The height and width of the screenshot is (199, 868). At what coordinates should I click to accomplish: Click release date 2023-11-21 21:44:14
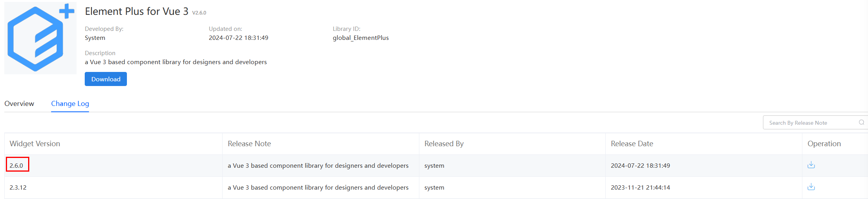640,187
